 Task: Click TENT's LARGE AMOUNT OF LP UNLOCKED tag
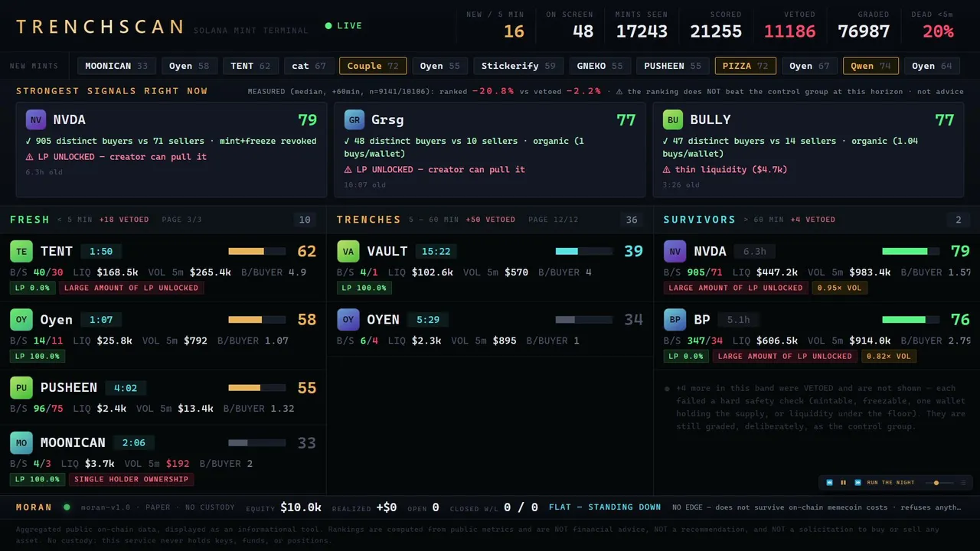pyautogui.click(x=131, y=288)
